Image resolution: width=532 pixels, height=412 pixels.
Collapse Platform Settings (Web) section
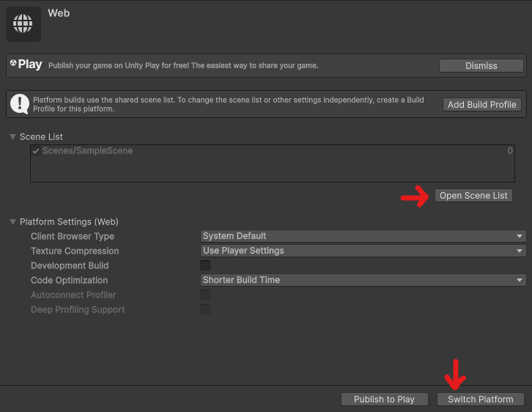click(13, 222)
